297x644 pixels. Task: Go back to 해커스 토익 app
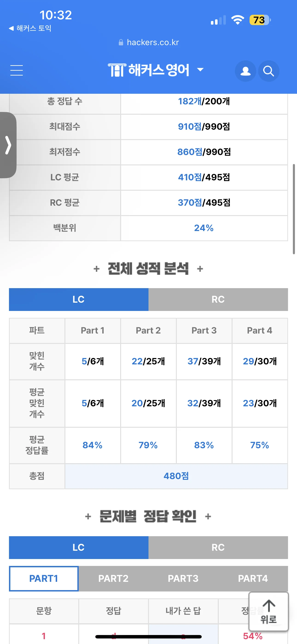pos(30,28)
